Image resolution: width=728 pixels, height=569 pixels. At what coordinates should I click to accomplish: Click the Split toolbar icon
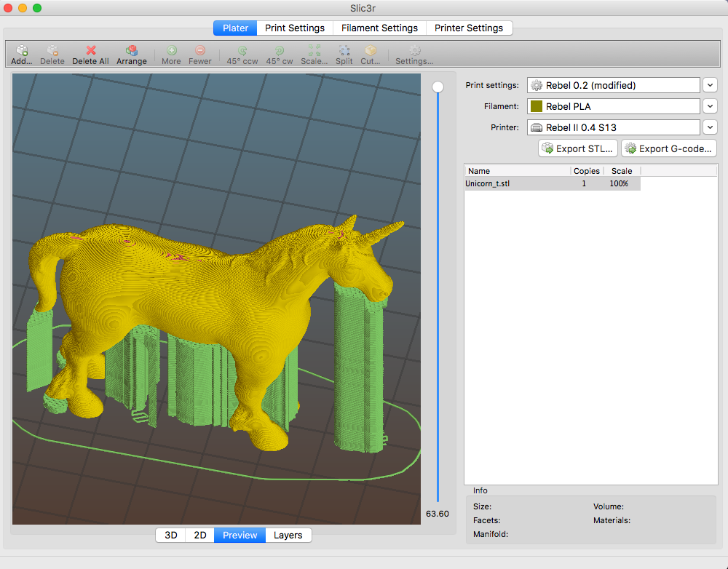[x=344, y=51]
